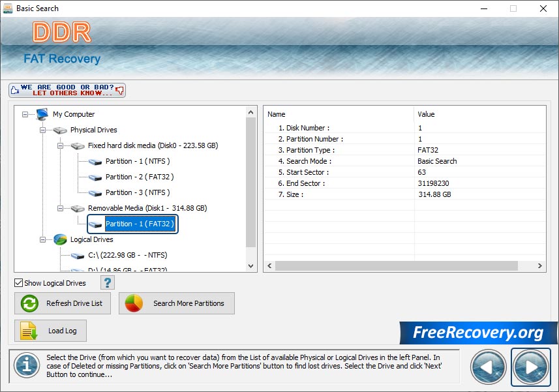Click the 'Partition Number :' row label

tap(311, 139)
